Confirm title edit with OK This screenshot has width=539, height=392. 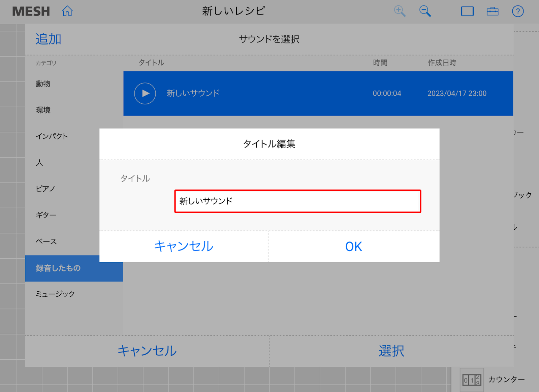click(x=354, y=247)
